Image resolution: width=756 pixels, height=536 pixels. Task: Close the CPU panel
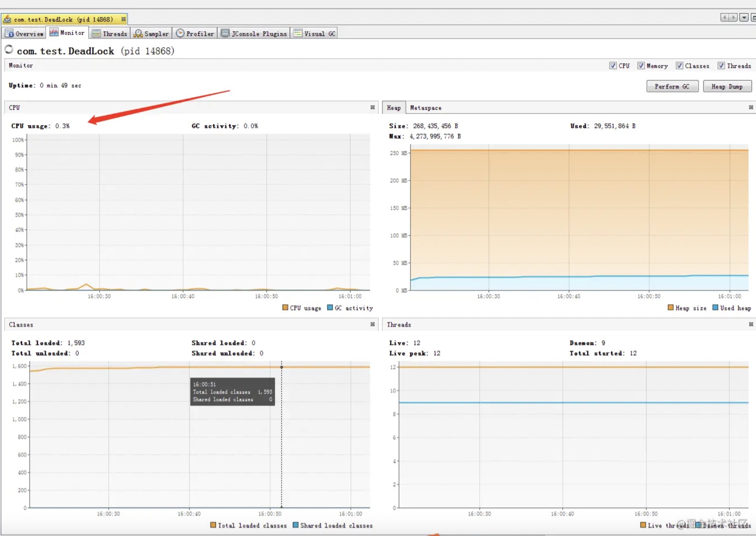(373, 107)
